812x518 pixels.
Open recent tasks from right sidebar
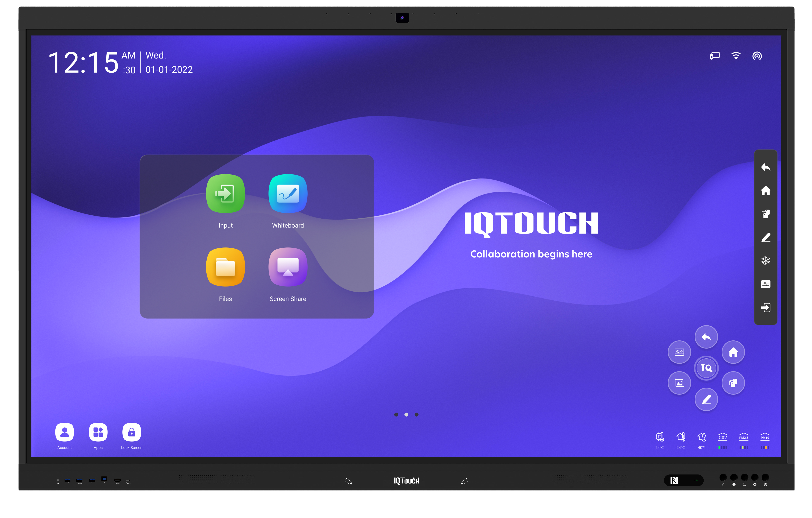[765, 214]
